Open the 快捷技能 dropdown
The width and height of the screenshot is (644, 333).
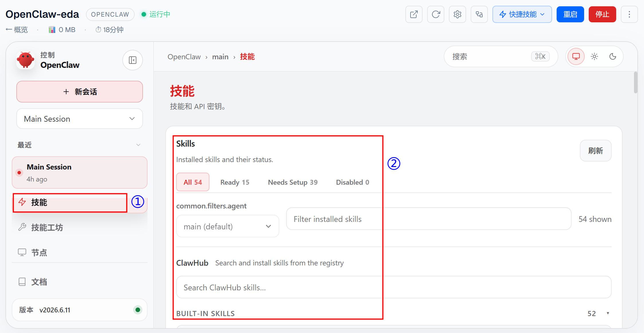click(522, 14)
